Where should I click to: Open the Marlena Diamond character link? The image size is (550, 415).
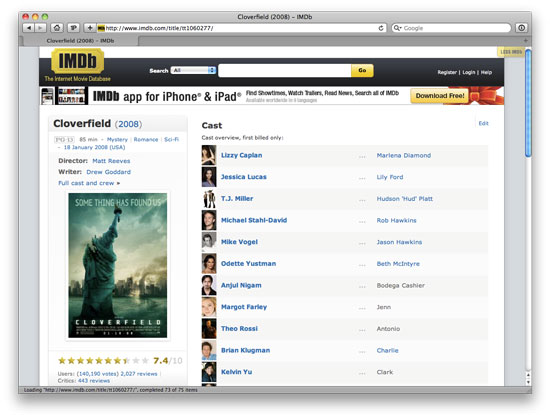(404, 155)
